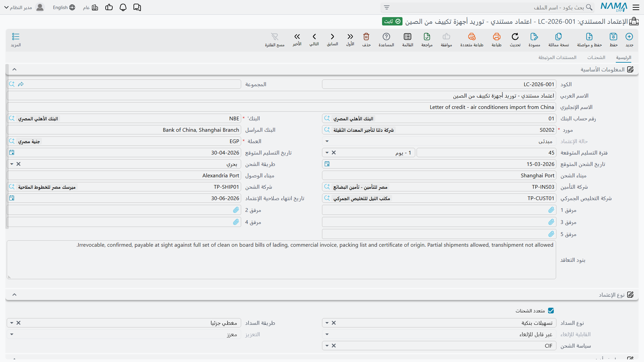Open the القابلية للإلغاء dropdown
The height and width of the screenshot is (362, 644).
327,334
